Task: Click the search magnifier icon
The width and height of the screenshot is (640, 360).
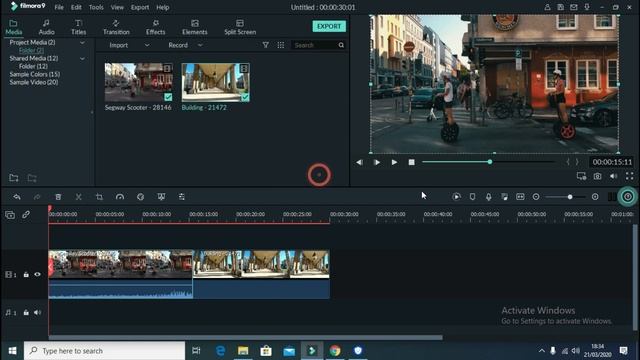Action: coord(341,45)
